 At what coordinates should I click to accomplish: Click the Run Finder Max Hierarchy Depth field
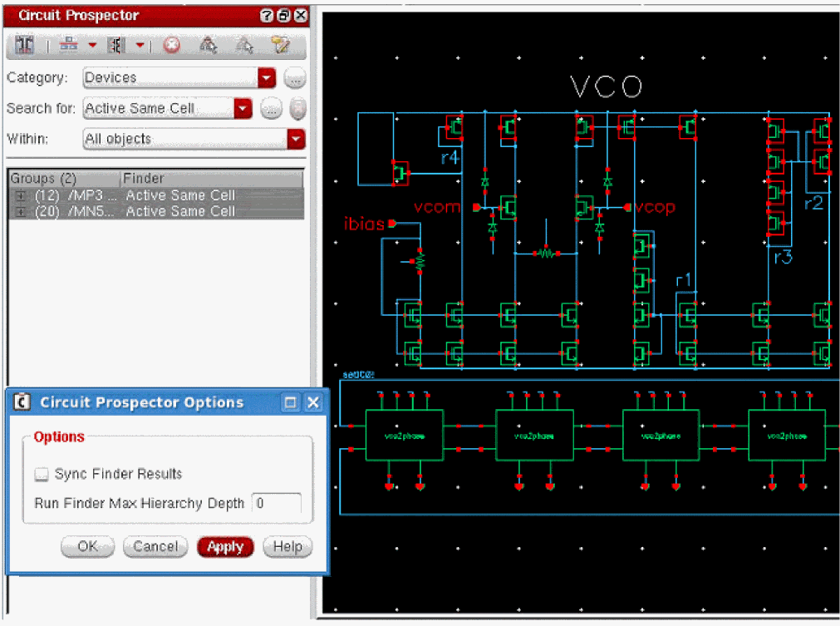coord(276,504)
